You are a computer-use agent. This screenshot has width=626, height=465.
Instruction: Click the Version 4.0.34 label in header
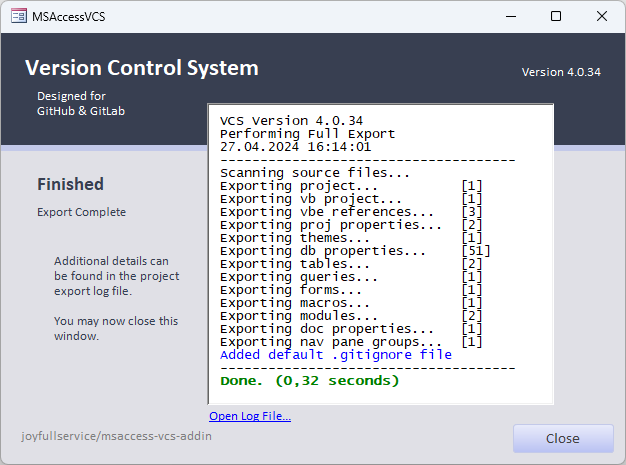click(x=560, y=73)
